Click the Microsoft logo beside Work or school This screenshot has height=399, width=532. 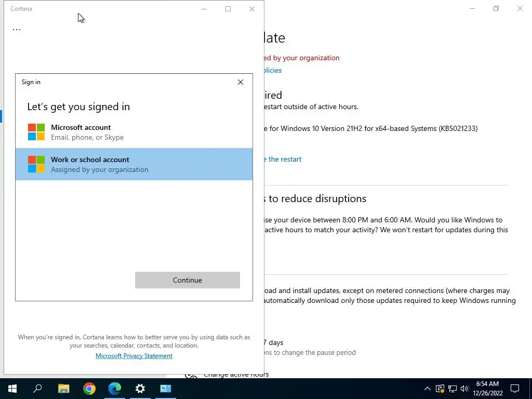[x=36, y=164]
